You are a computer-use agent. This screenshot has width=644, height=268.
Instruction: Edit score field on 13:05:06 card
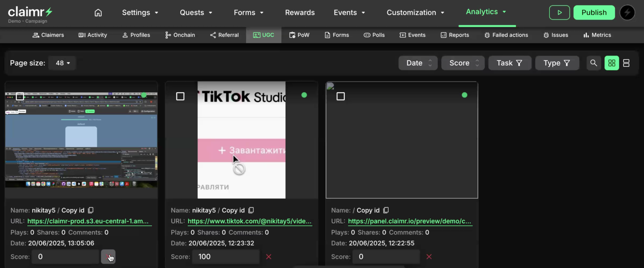65,257
